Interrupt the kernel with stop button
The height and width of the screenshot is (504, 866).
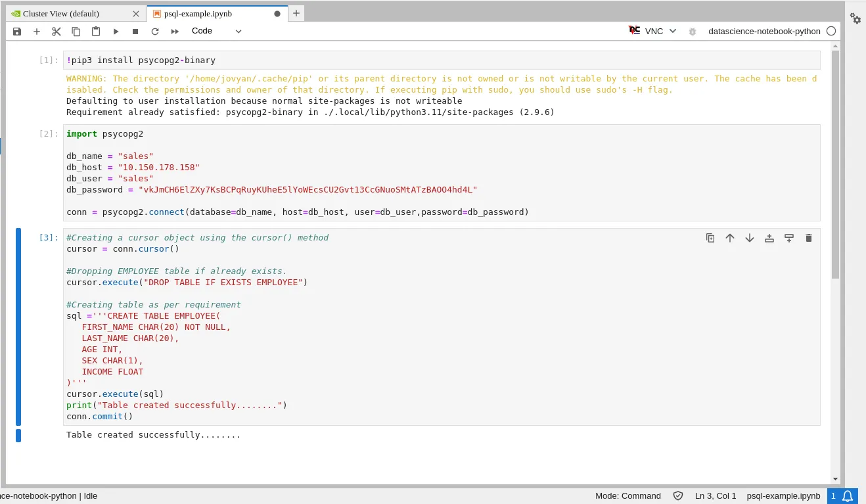(135, 32)
